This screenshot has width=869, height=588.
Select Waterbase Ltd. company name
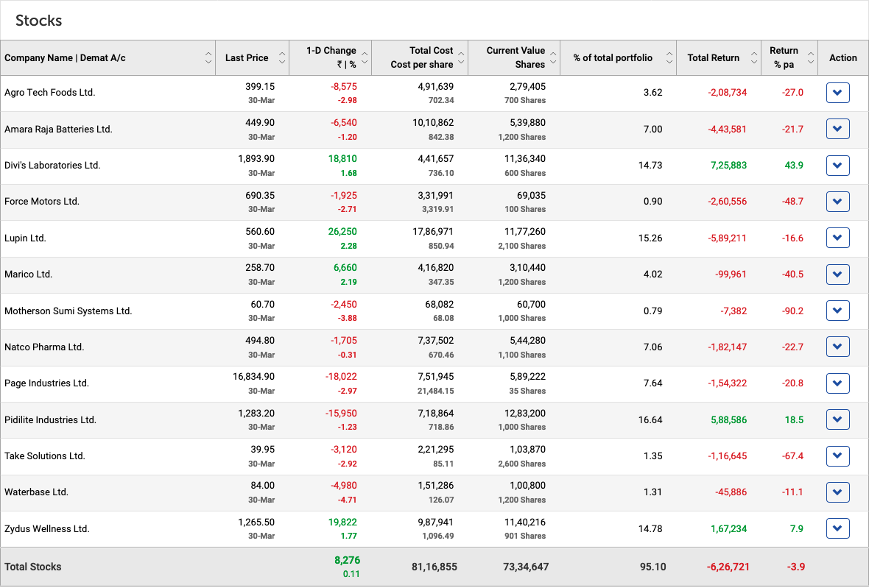37,492
